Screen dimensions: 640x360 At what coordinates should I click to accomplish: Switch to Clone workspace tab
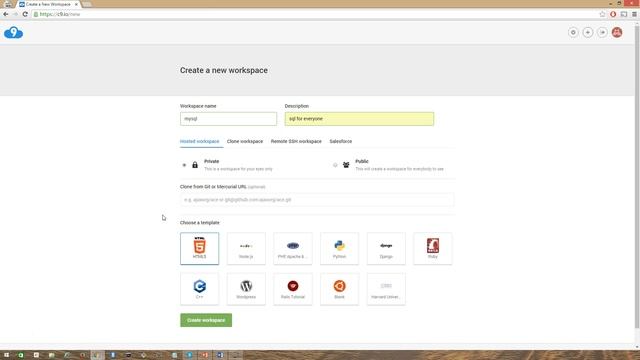[245, 141]
